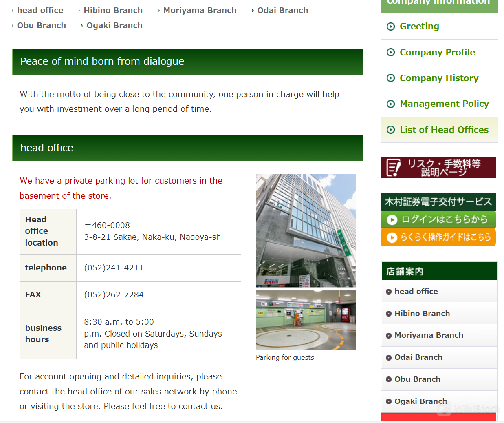Click the arrow icon beside Management Policy
This screenshot has width=504, height=423.
390,104
